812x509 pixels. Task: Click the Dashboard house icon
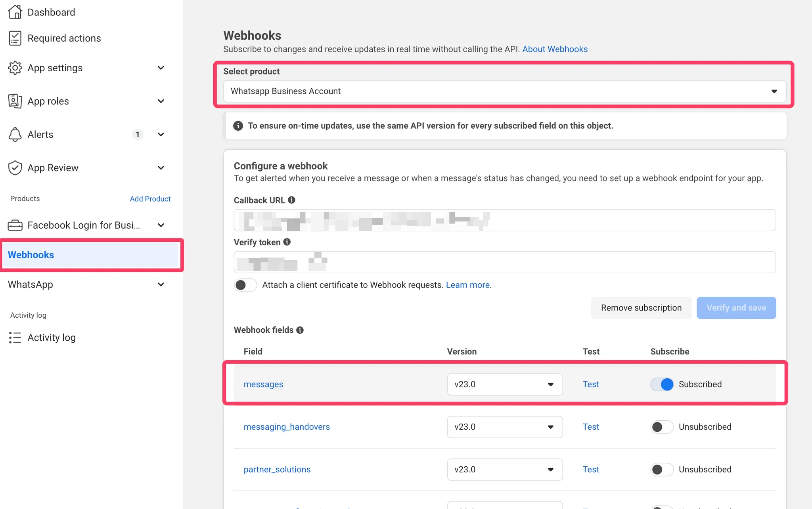tap(15, 12)
